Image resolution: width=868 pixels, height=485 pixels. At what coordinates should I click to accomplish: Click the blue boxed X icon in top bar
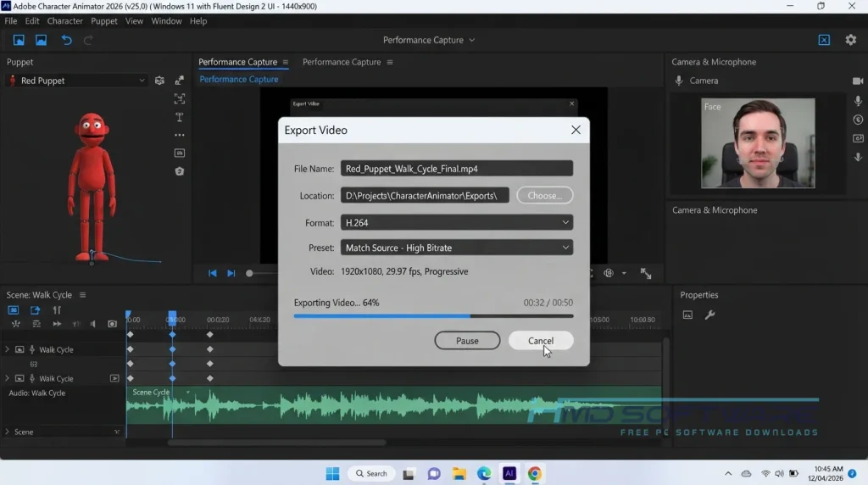click(x=824, y=40)
